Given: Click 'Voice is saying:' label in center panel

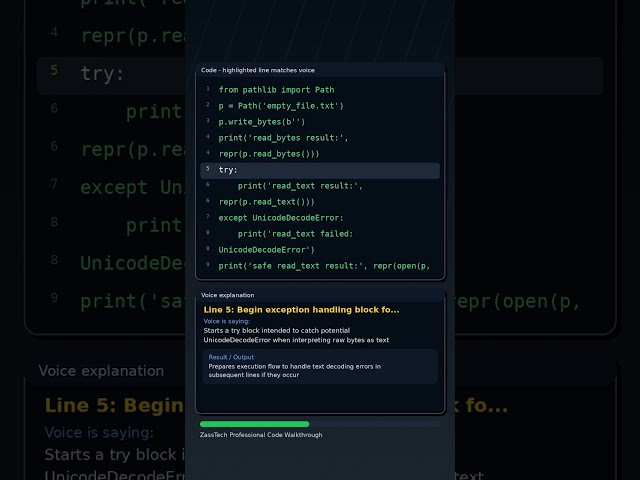Looking at the screenshot, I should pos(227,321).
